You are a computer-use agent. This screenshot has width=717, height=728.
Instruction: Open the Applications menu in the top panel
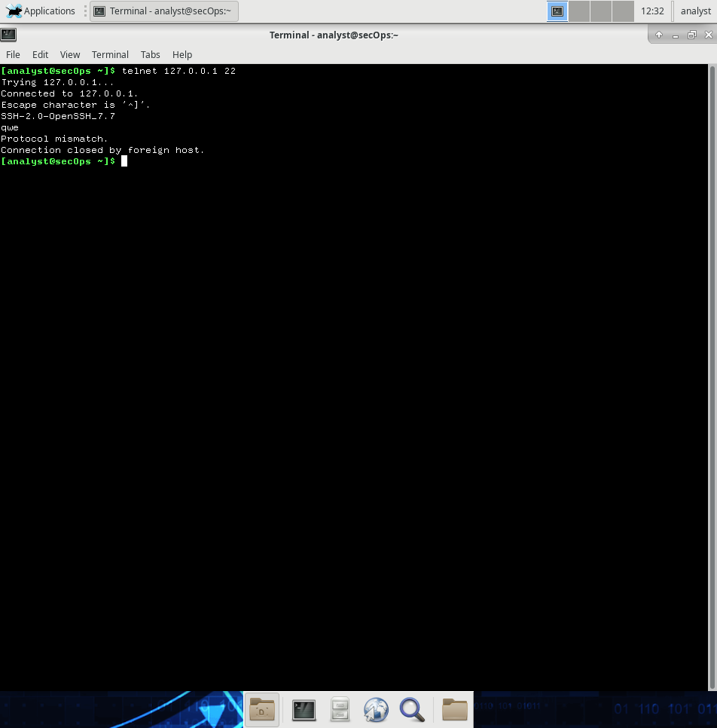coord(41,11)
